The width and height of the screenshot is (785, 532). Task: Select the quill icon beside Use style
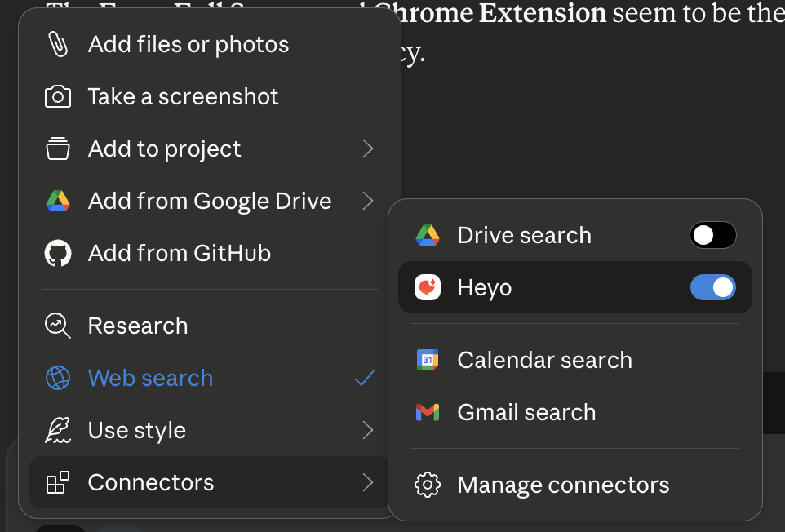57,430
